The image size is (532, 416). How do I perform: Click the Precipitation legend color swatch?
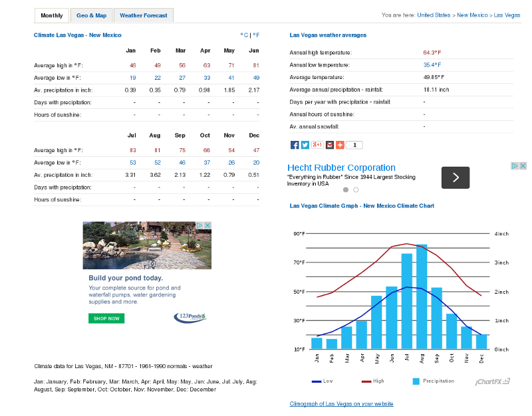pyautogui.click(x=416, y=381)
